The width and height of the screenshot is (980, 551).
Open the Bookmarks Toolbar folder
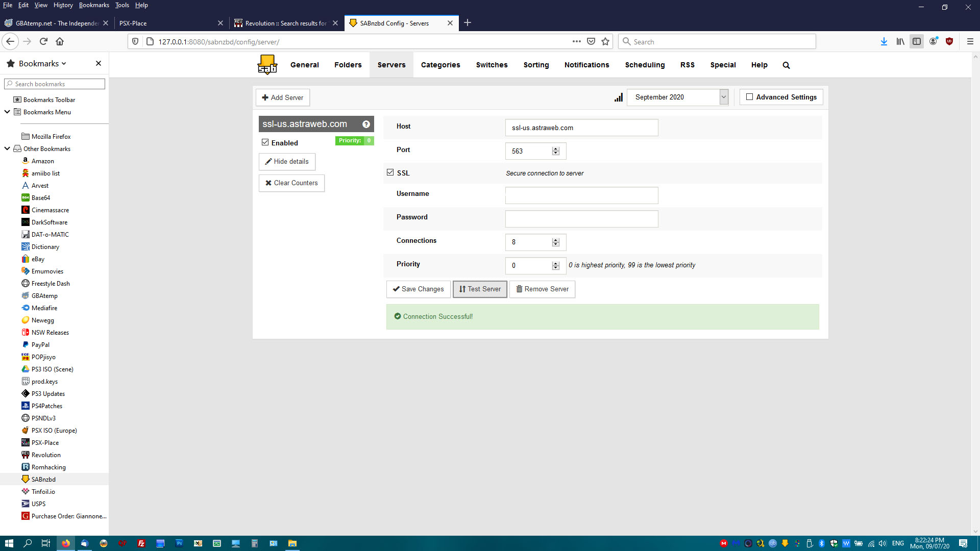point(44,100)
